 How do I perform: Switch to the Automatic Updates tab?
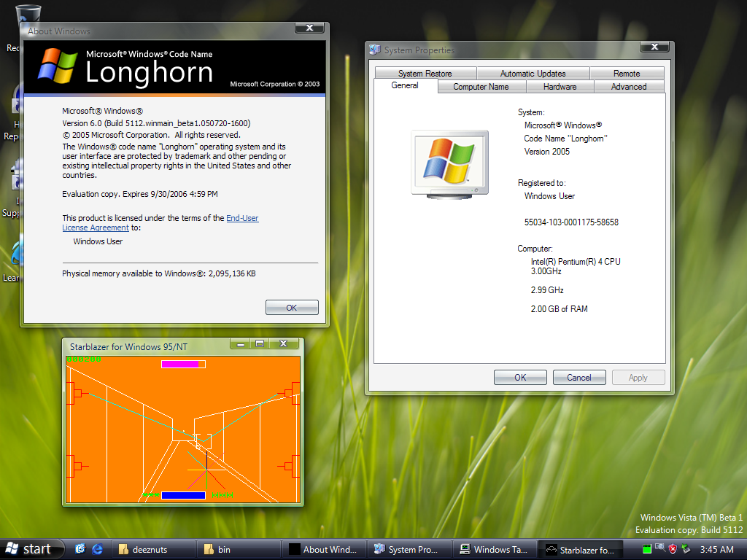533,74
